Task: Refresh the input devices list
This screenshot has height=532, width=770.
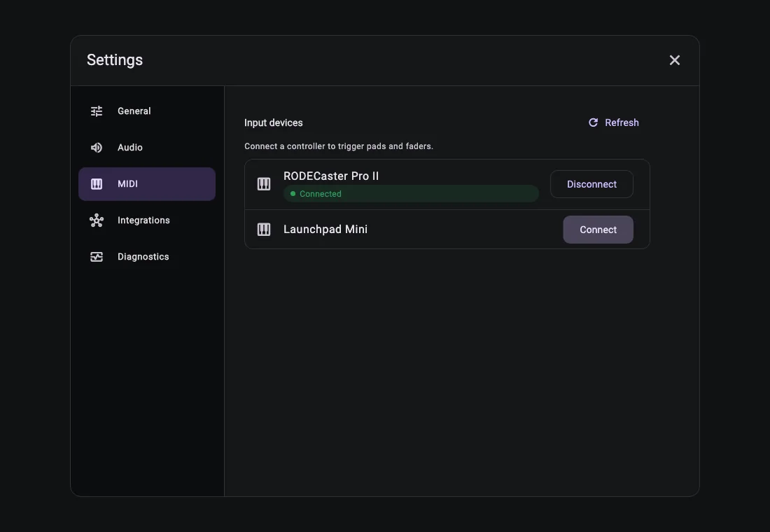Action: (613, 122)
